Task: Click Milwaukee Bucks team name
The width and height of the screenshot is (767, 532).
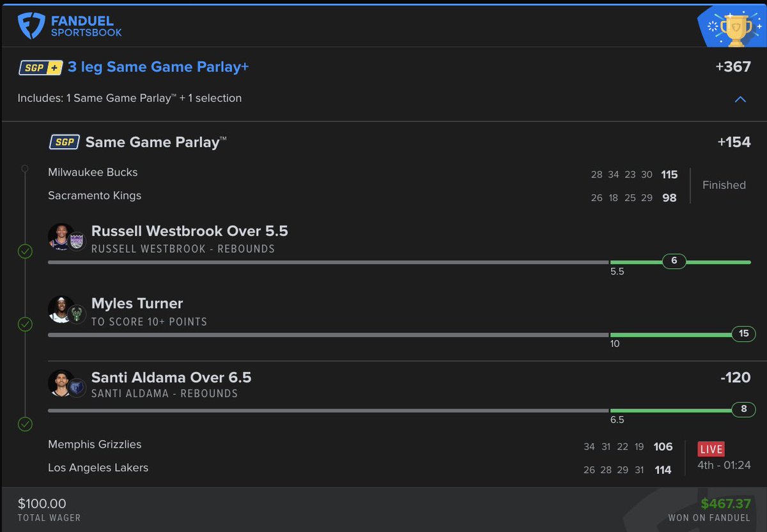Action: click(x=93, y=172)
